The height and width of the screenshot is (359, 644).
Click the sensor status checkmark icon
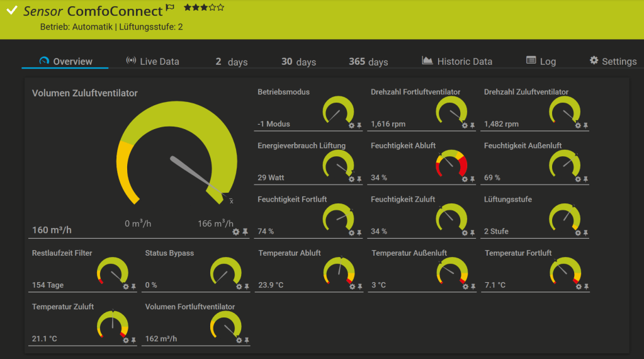tap(12, 10)
